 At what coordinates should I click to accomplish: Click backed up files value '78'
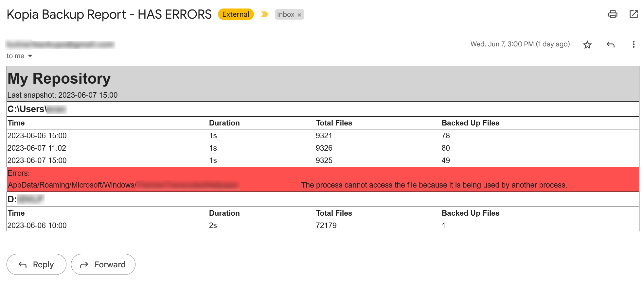tap(446, 136)
